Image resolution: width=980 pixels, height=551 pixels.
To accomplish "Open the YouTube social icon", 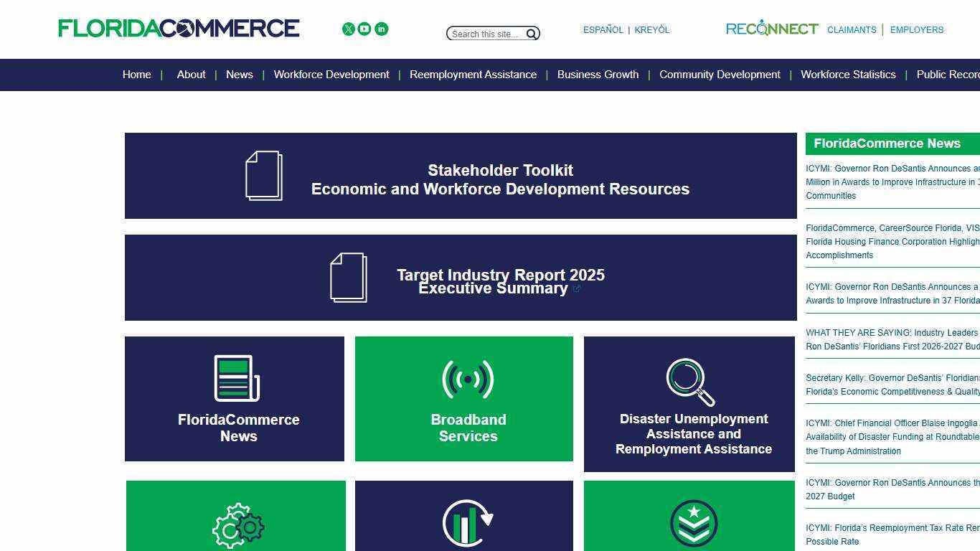I will [x=364, y=29].
